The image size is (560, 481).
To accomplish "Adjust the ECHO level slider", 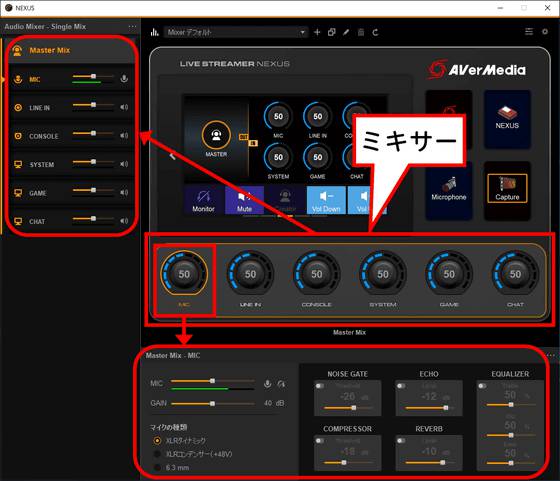I will 430,407.
